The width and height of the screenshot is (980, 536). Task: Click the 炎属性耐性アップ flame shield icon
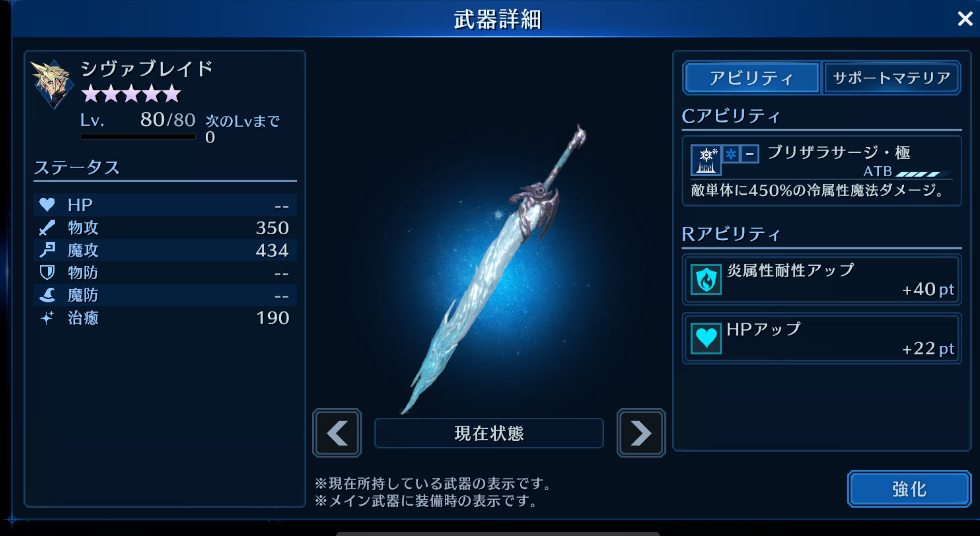point(706,279)
